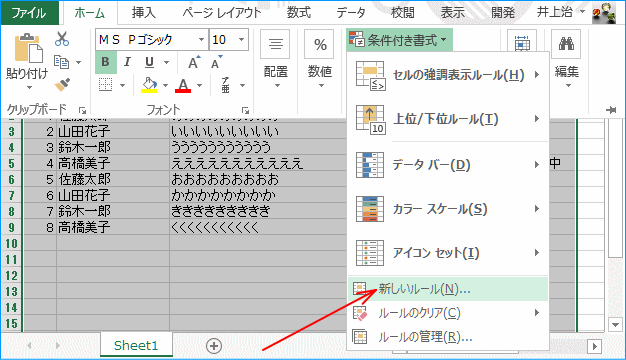
Task: Select cell with おおおおおおおおお text
Action: pos(258,179)
